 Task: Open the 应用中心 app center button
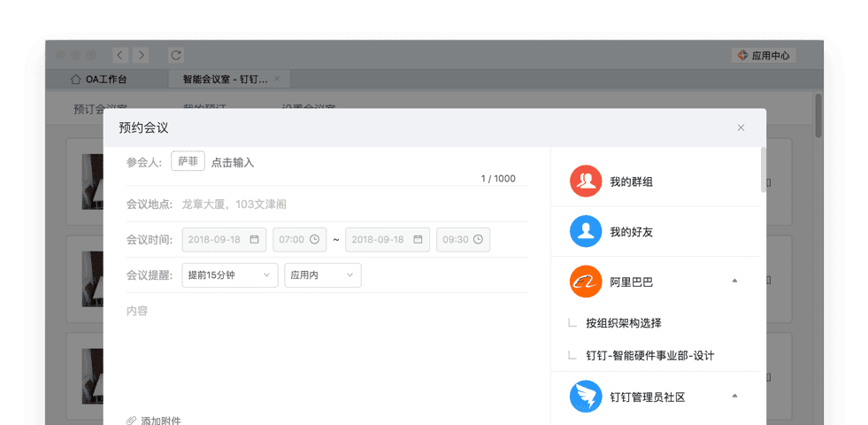coord(764,55)
